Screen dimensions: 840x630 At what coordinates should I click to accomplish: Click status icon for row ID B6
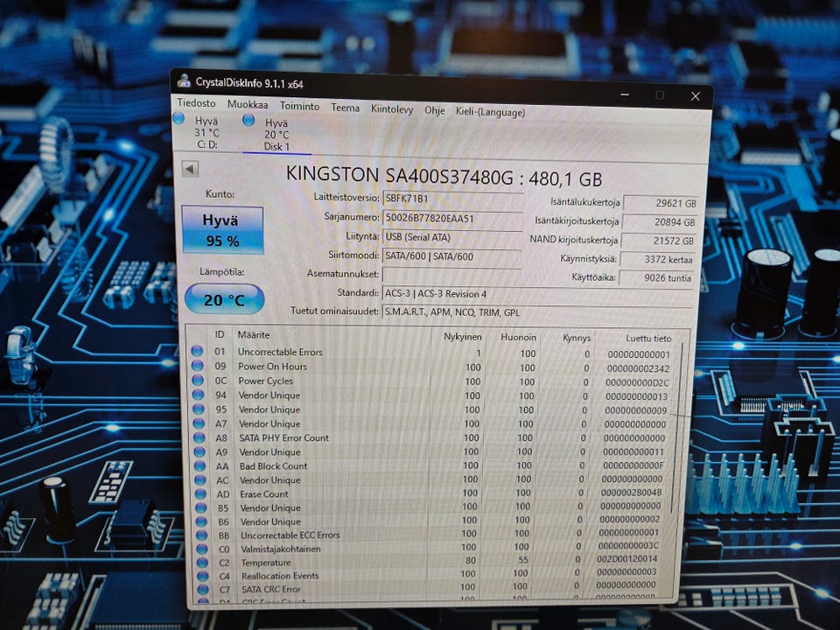click(x=201, y=521)
